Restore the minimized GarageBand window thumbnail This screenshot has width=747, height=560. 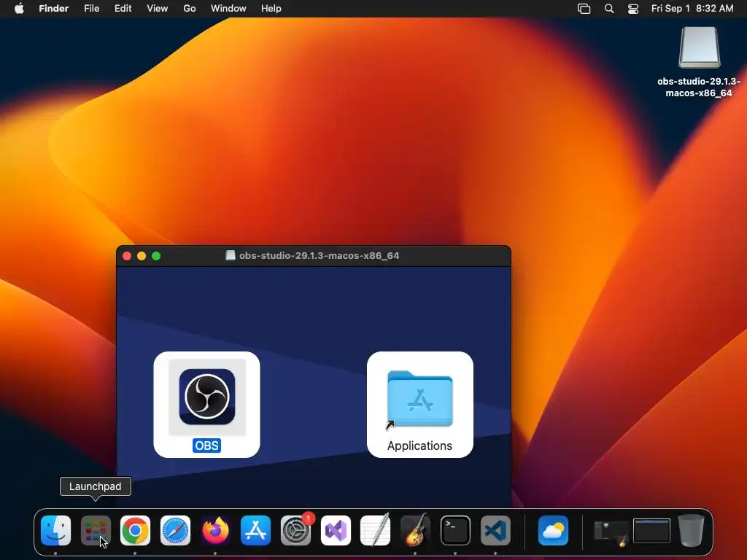click(x=611, y=533)
